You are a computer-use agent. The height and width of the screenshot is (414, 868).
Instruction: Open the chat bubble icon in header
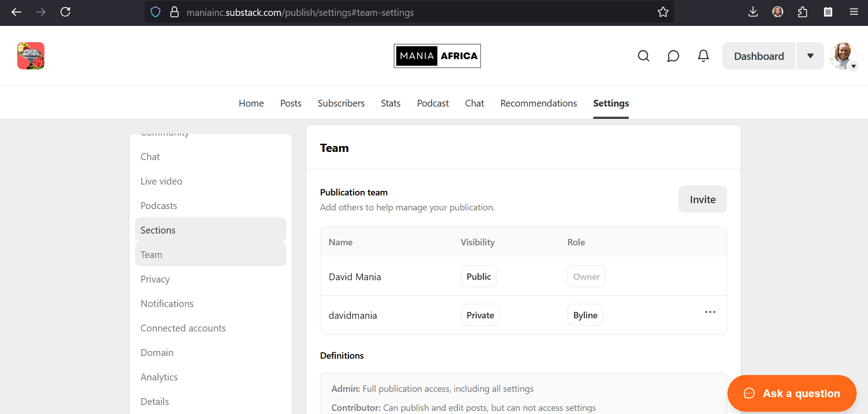click(673, 56)
